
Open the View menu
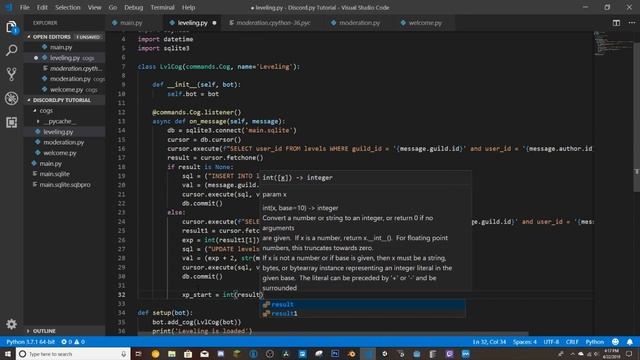94,7
